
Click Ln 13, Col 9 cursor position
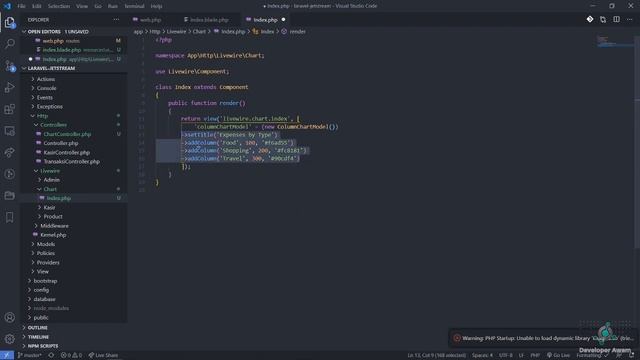436,355
